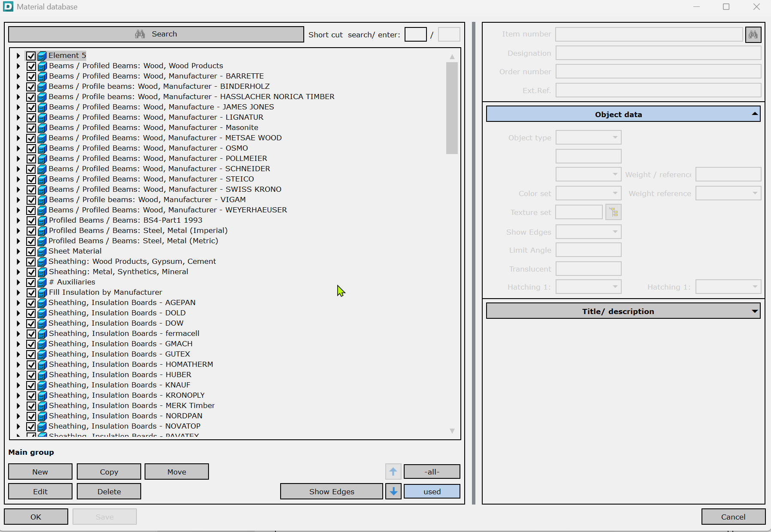Click the Show Edges button
771x532 pixels.
331,492
